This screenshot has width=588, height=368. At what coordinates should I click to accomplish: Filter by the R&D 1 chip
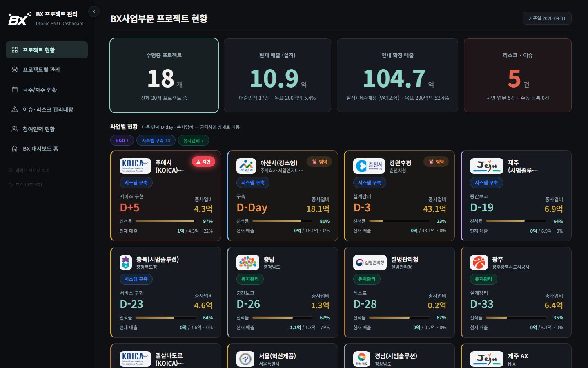pyautogui.click(x=122, y=140)
